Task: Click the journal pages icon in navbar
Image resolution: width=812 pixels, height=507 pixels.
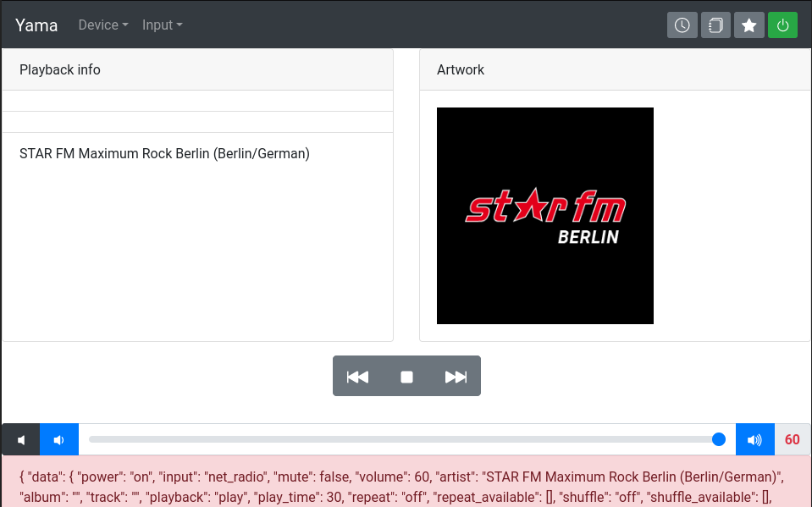Action: point(715,25)
